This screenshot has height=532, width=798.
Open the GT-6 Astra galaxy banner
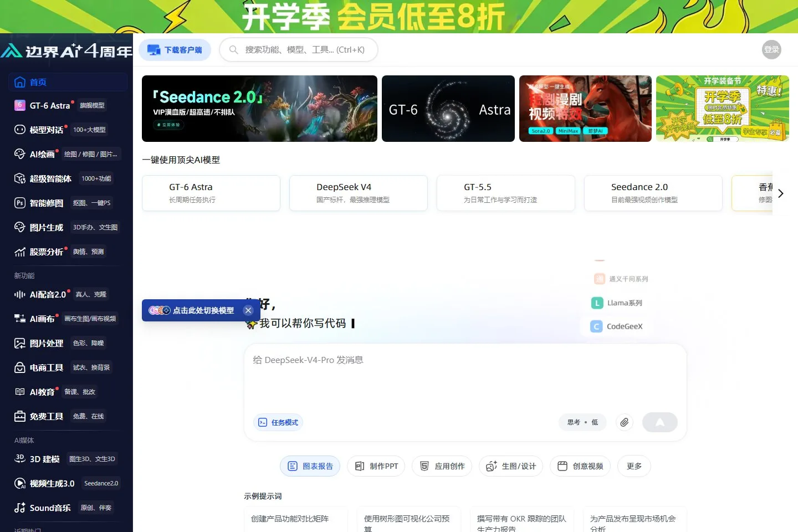(448, 109)
